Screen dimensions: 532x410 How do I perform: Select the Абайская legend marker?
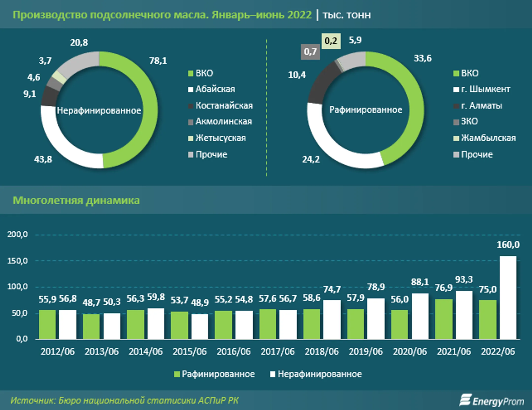191,89
